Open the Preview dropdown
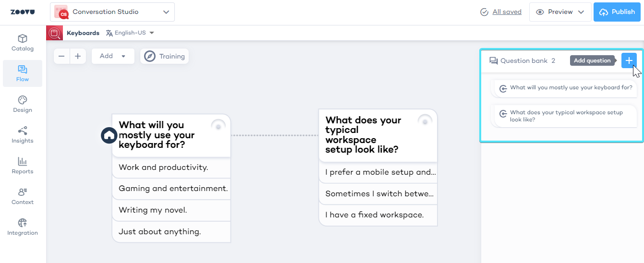 point(560,12)
